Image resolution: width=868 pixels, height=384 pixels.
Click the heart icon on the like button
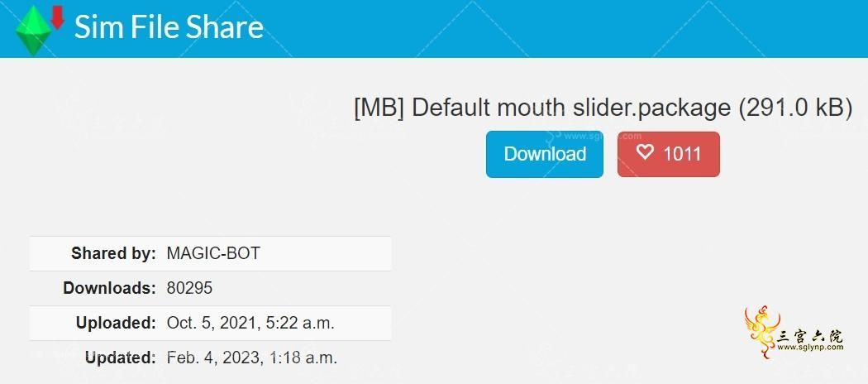point(645,152)
